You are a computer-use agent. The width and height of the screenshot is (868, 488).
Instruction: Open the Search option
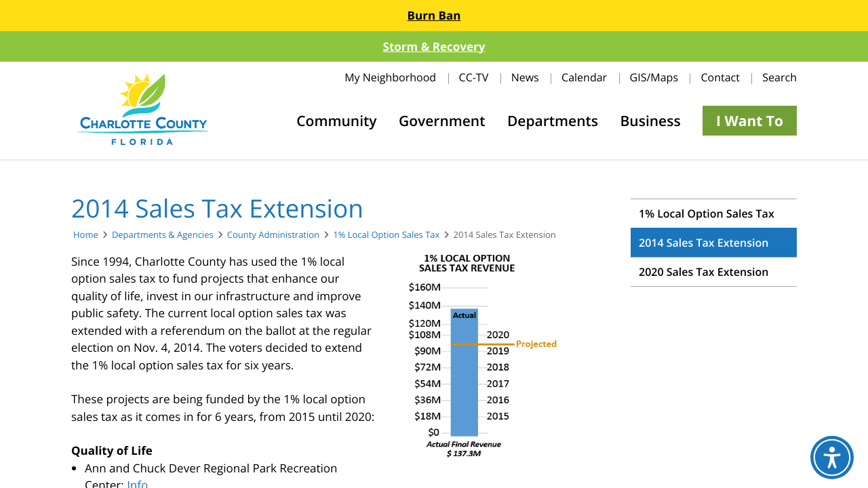(x=779, y=77)
